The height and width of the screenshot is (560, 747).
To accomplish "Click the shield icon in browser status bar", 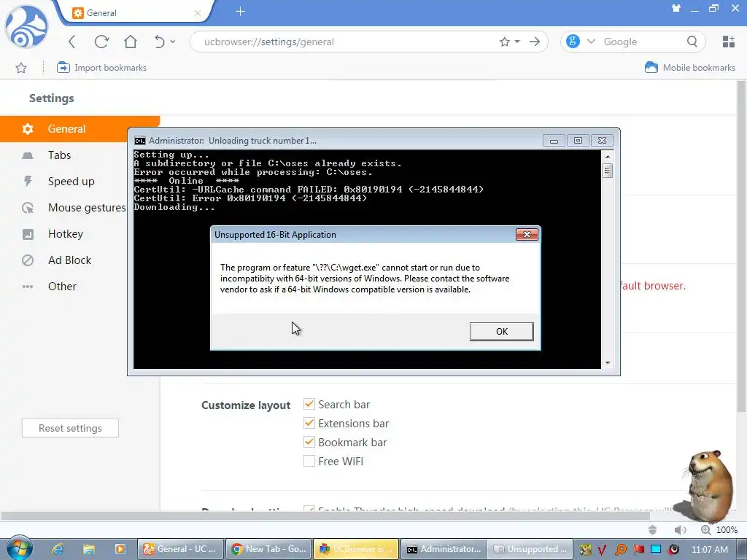I will tap(653, 530).
